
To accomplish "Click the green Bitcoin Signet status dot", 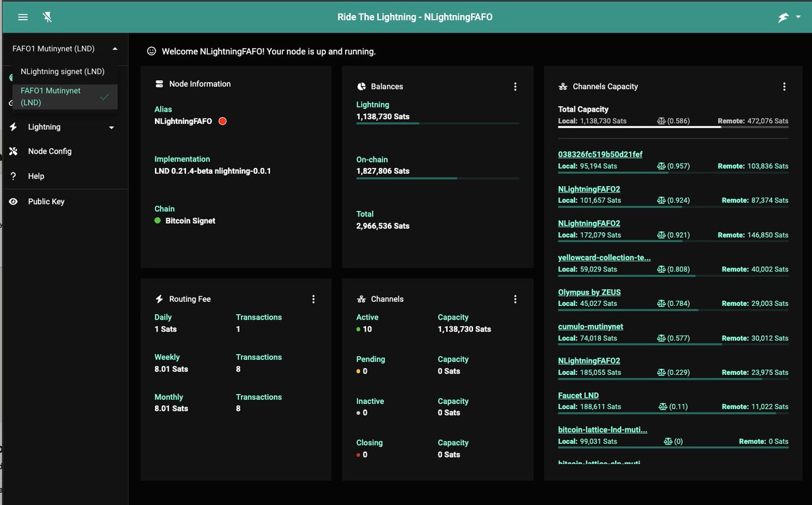I will click(158, 221).
